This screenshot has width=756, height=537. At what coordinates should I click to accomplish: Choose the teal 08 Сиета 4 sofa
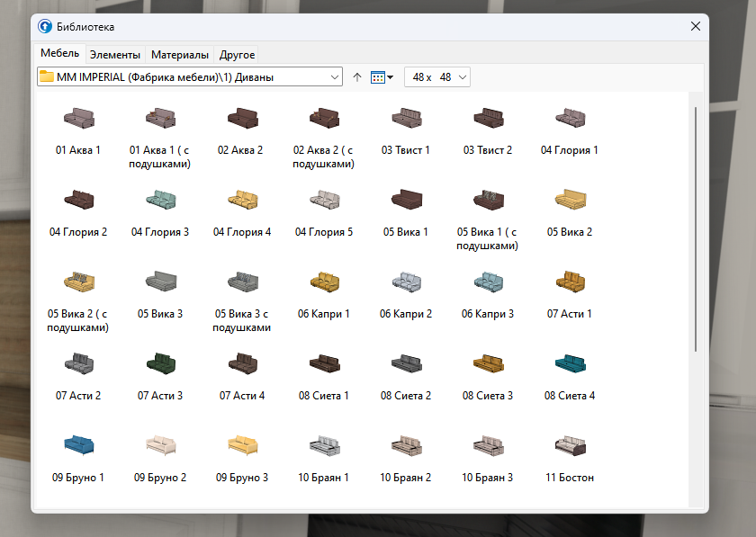(570, 363)
